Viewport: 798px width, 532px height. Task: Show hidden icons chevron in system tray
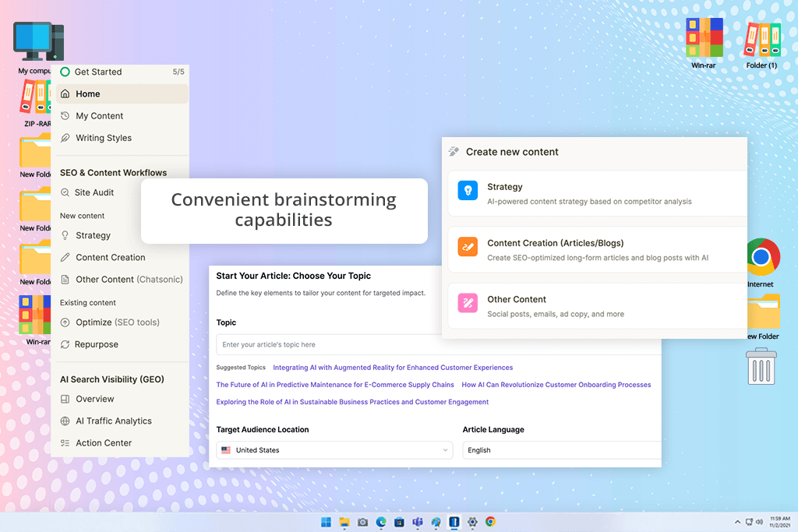(737, 522)
